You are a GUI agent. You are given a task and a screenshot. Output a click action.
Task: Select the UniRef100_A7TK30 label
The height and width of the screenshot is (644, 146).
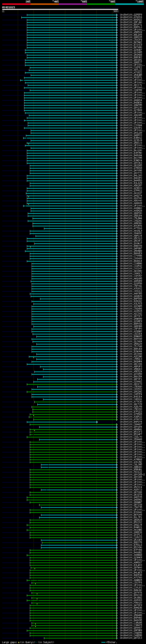[x=131, y=402]
